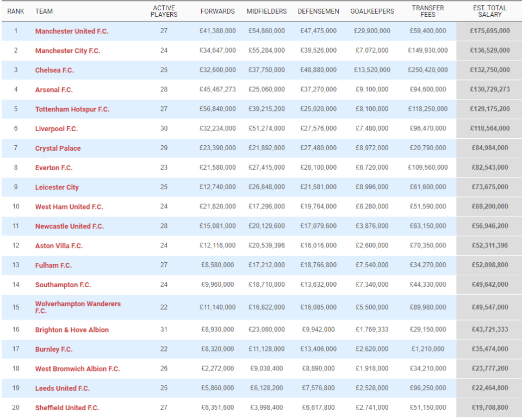Select Manchester City total salary £136,529,000
The image size is (522, 420).
pos(490,50)
